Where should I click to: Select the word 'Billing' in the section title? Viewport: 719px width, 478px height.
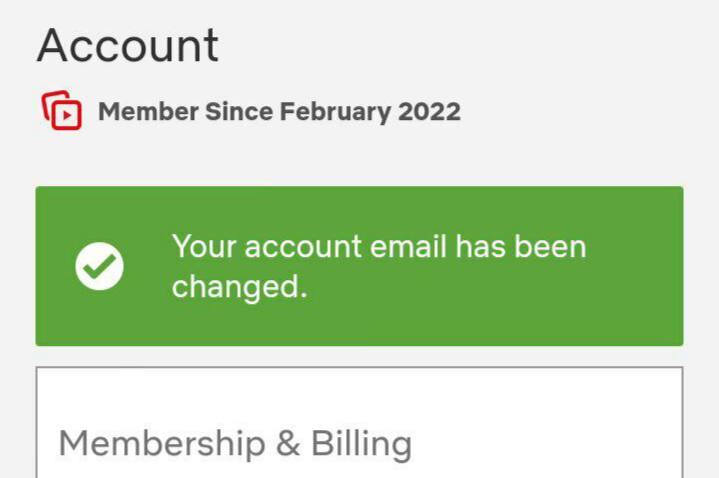[x=361, y=444]
